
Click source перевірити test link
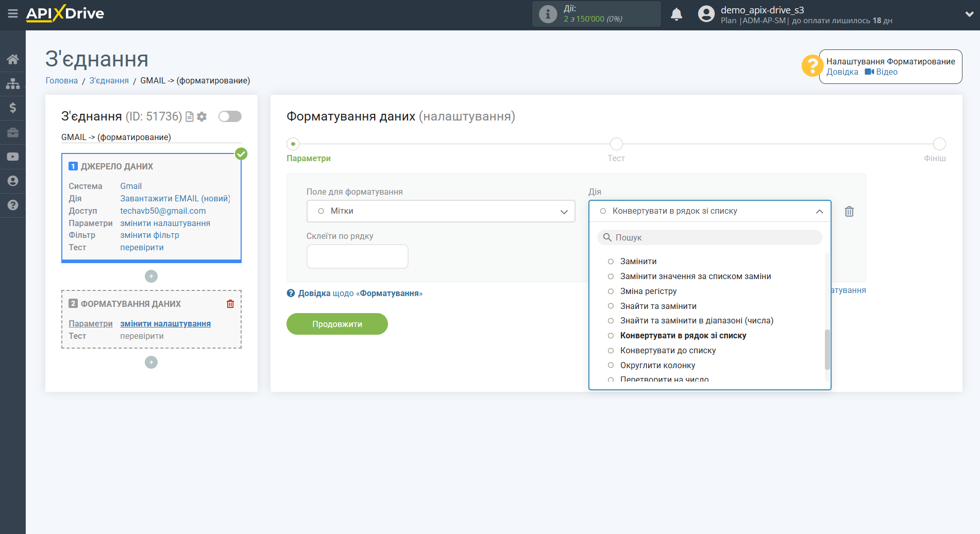(x=142, y=247)
